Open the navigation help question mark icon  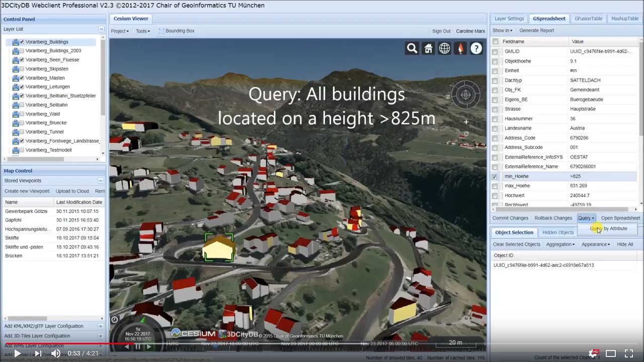(476, 48)
